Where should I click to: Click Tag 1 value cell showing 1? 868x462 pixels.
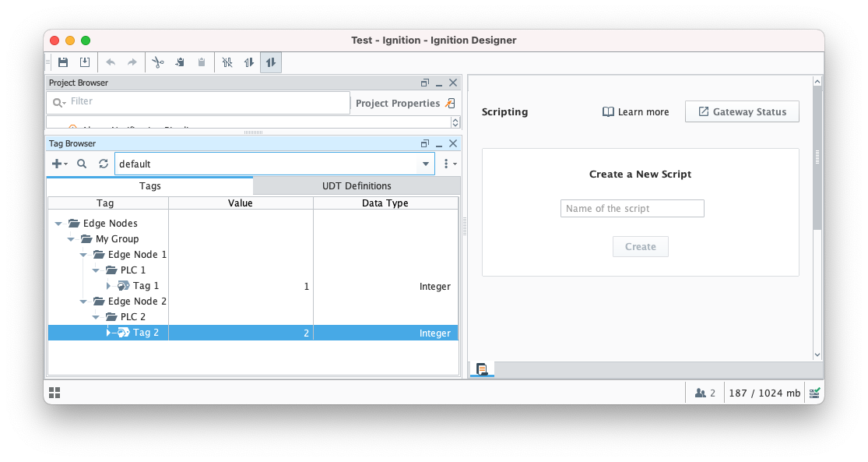pos(241,287)
